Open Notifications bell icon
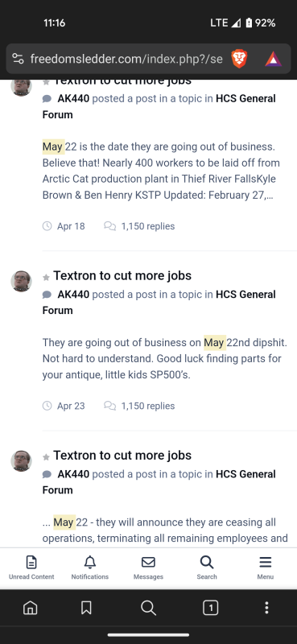The image size is (297, 644). (x=89, y=568)
